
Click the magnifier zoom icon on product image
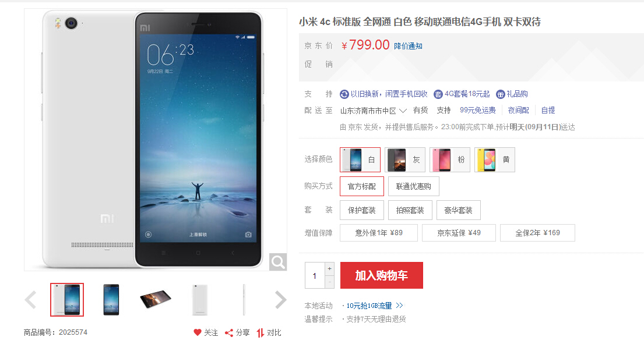pos(278,262)
